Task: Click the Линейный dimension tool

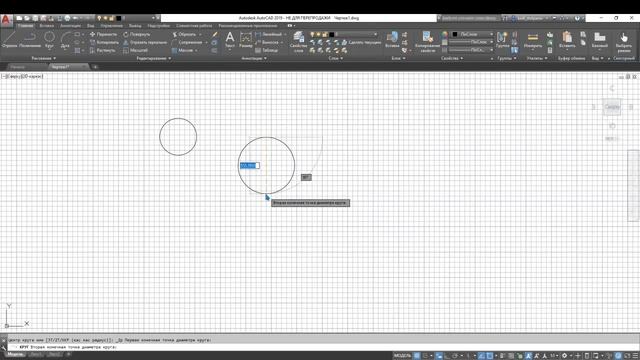Action: tap(269, 34)
